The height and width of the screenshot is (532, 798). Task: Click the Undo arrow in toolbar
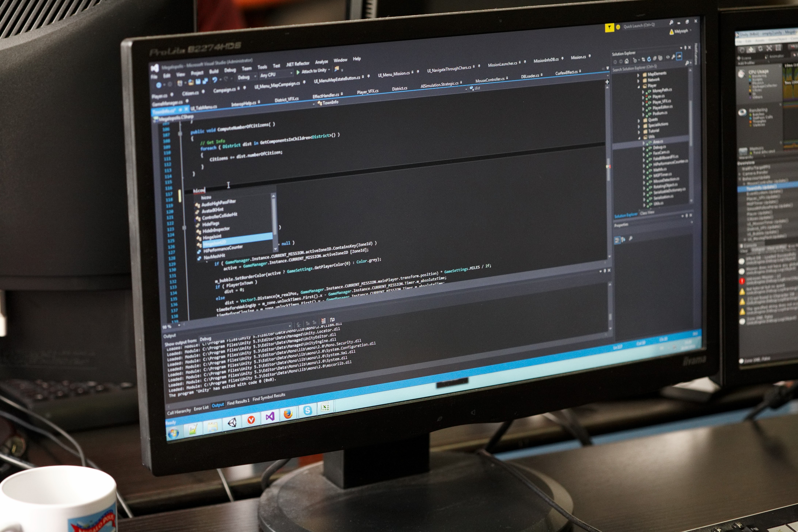[214, 80]
